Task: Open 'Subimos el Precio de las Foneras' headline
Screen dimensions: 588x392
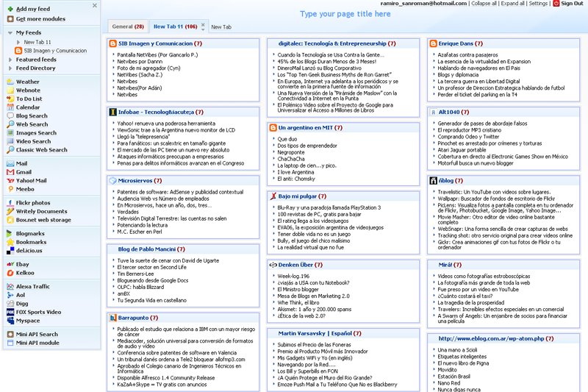Action: (x=315, y=344)
